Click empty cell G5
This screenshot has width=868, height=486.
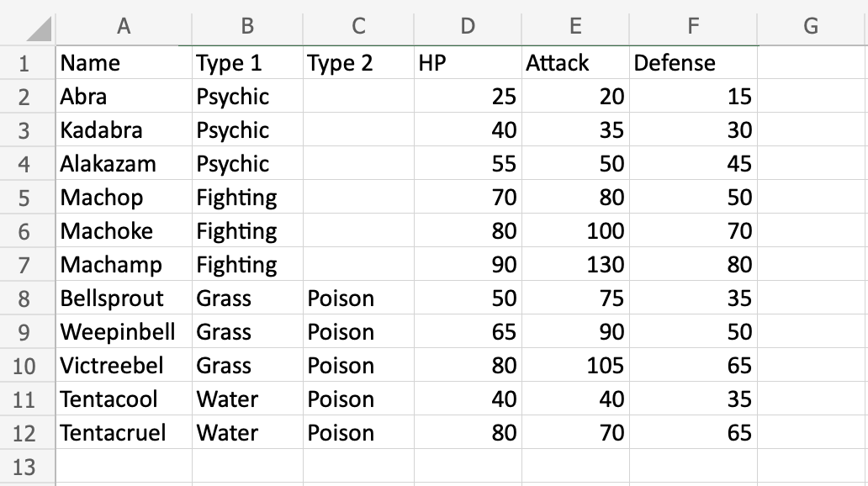(x=811, y=198)
